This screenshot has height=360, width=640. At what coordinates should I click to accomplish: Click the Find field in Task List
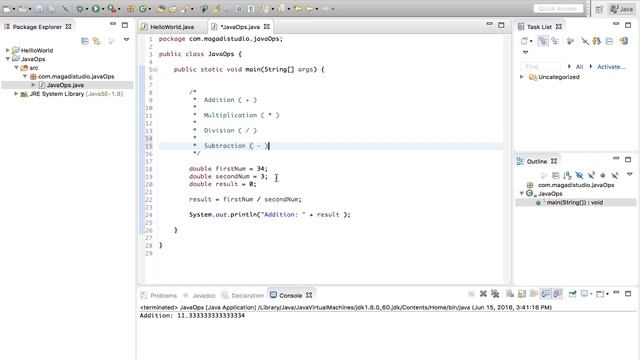tap(541, 67)
